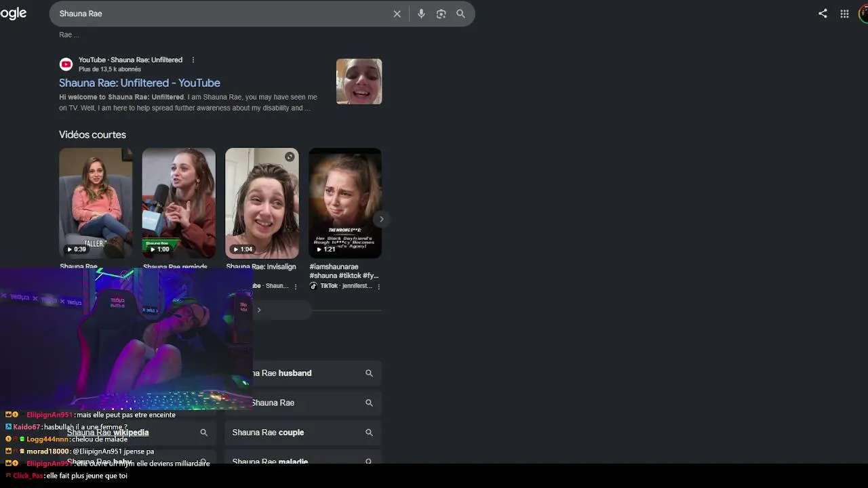Play the 1:00 short video
The width and height of the screenshot is (868, 488).
pos(179,203)
